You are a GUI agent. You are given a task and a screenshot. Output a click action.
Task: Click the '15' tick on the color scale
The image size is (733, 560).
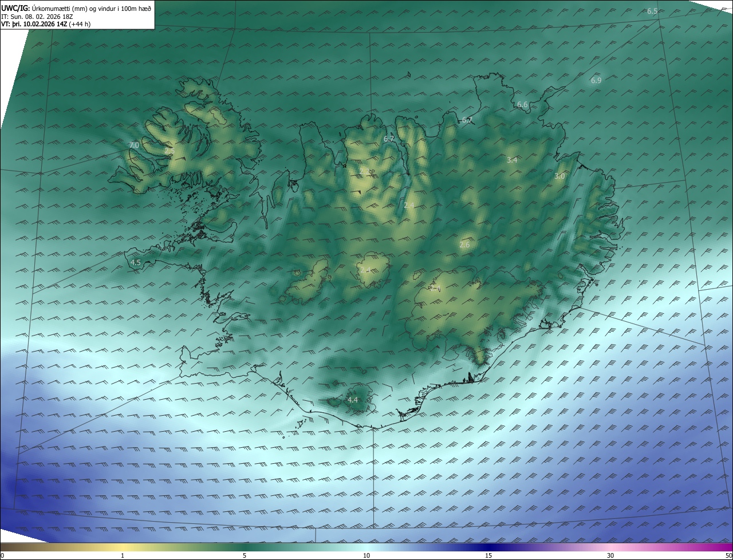(488, 555)
